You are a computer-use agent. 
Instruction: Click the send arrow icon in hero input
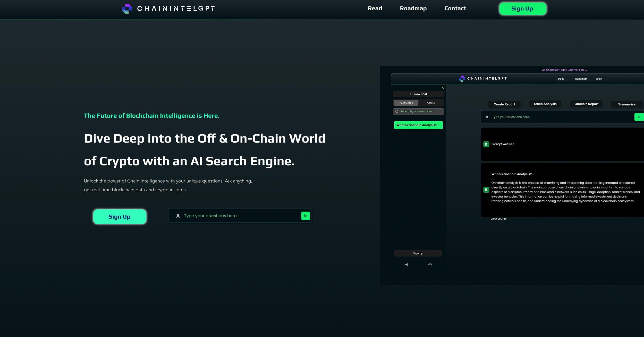(x=306, y=216)
